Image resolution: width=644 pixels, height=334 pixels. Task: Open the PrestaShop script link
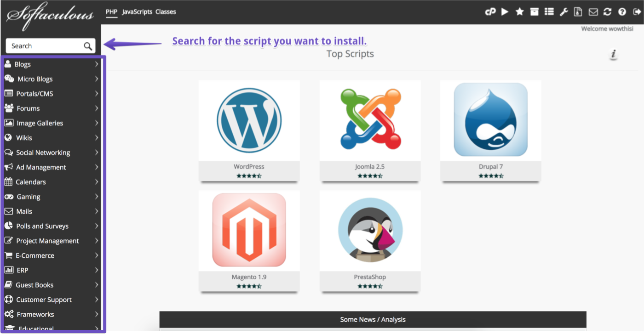(370, 277)
